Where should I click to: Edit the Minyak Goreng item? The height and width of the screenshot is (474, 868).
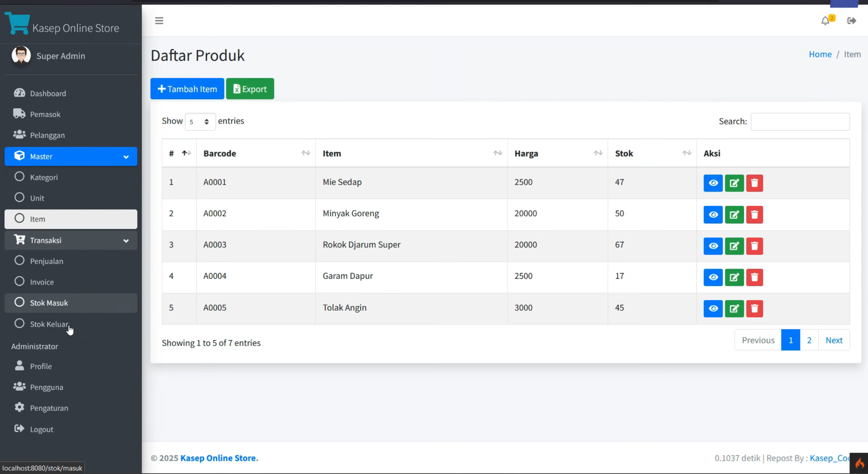[x=734, y=215]
